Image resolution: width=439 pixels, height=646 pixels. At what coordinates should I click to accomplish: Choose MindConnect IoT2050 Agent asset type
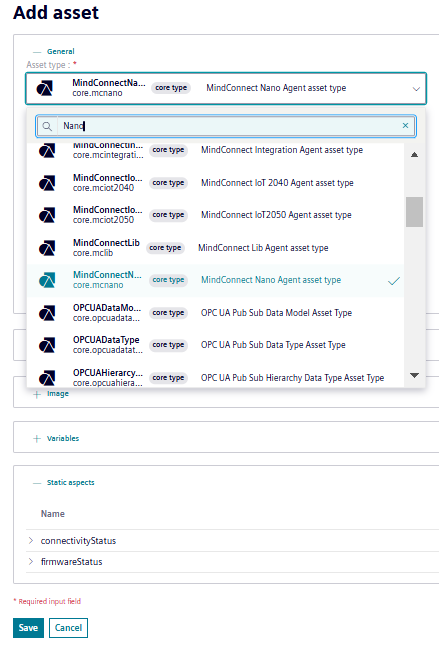coord(215,215)
